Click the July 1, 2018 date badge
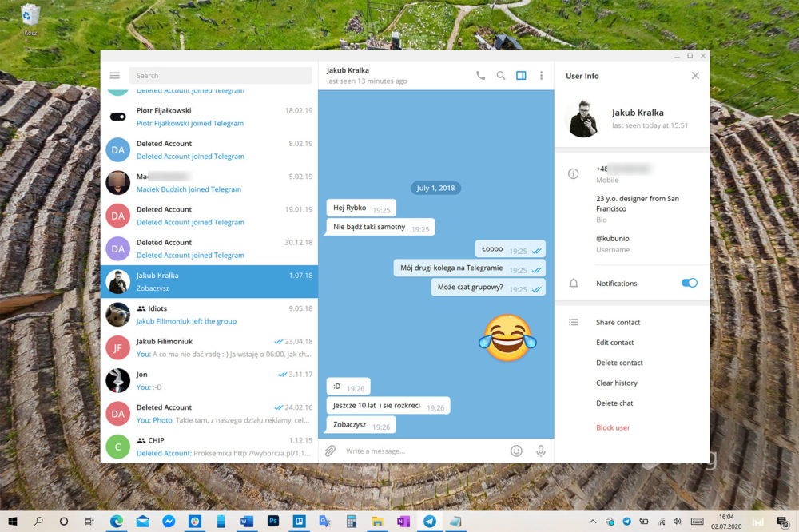Image resolution: width=799 pixels, height=532 pixels. click(x=435, y=188)
